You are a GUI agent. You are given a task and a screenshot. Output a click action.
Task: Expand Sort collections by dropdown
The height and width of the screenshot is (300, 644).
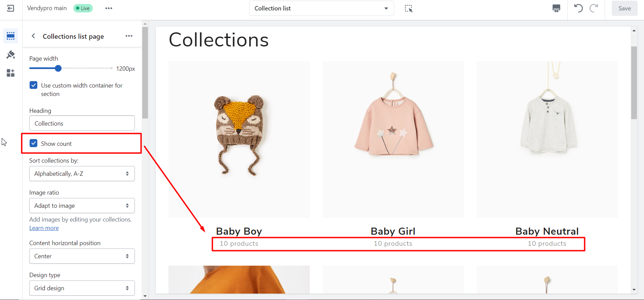(82, 174)
